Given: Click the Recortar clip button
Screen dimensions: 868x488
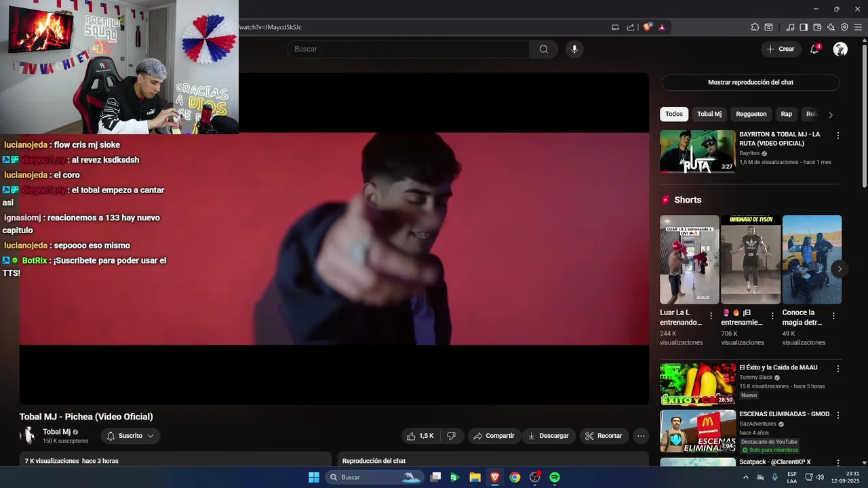Looking at the screenshot, I should click(604, 436).
